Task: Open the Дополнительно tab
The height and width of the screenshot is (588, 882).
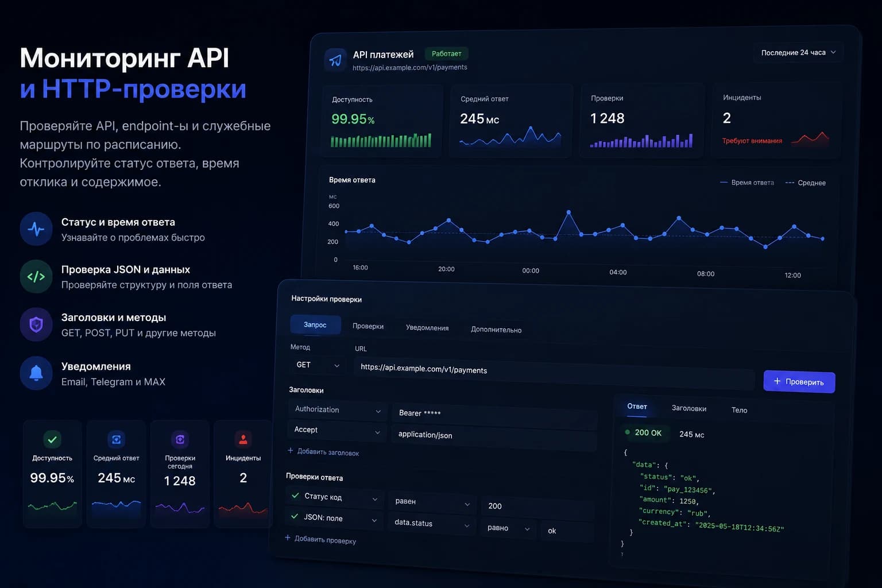Action: tap(496, 330)
